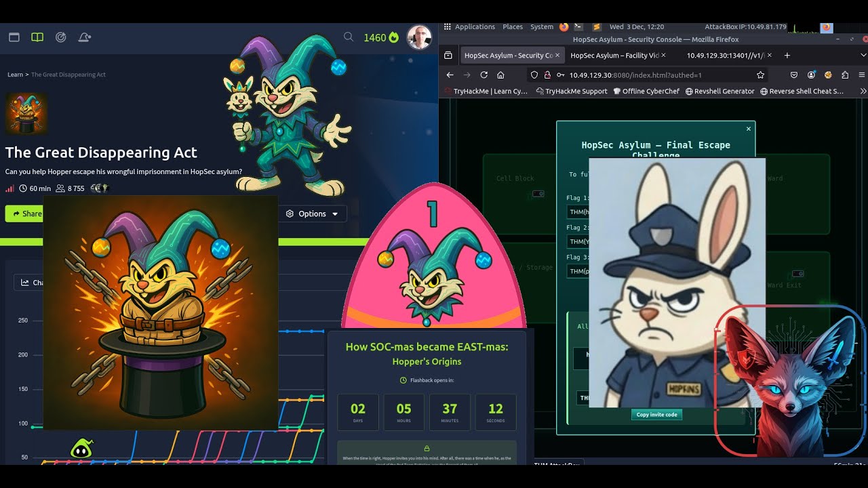
Task: Open the Firefox extensions puzzle icon
Action: click(x=845, y=75)
